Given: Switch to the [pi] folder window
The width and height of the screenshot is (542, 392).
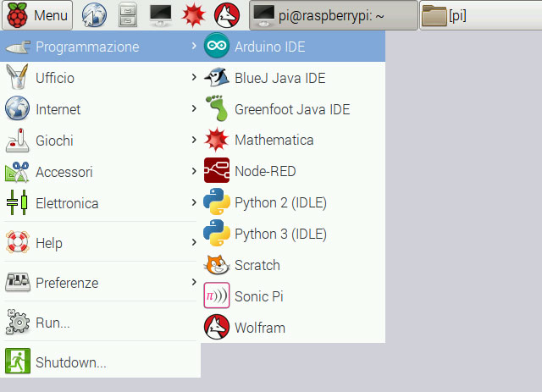Looking at the screenshot, I should pos(478,15).
